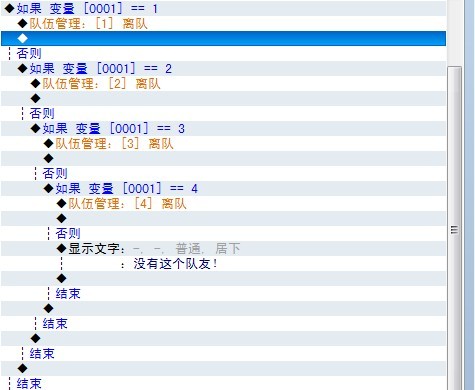475x390 pixels.
Task: Select the line '如果 变量 [0001] == 4'
Action: (x=223, y=189)
